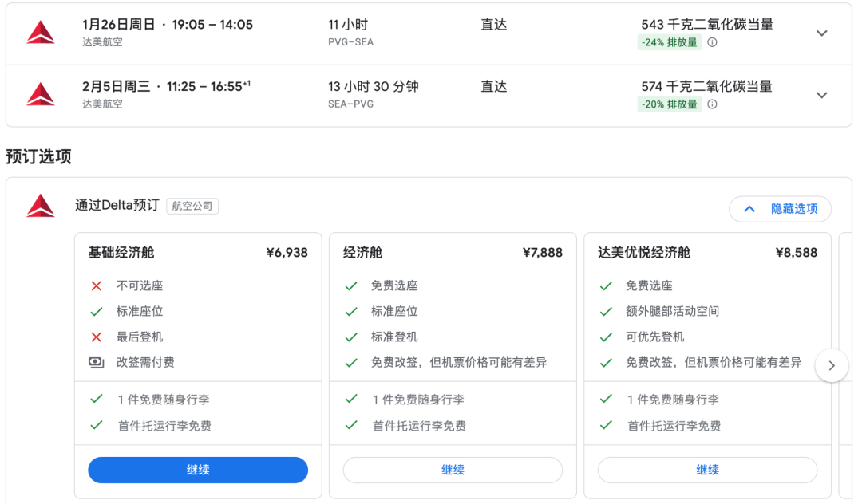
Task: Click the Delta logo beside 通过Delta预订
Action: coord(41,206)
